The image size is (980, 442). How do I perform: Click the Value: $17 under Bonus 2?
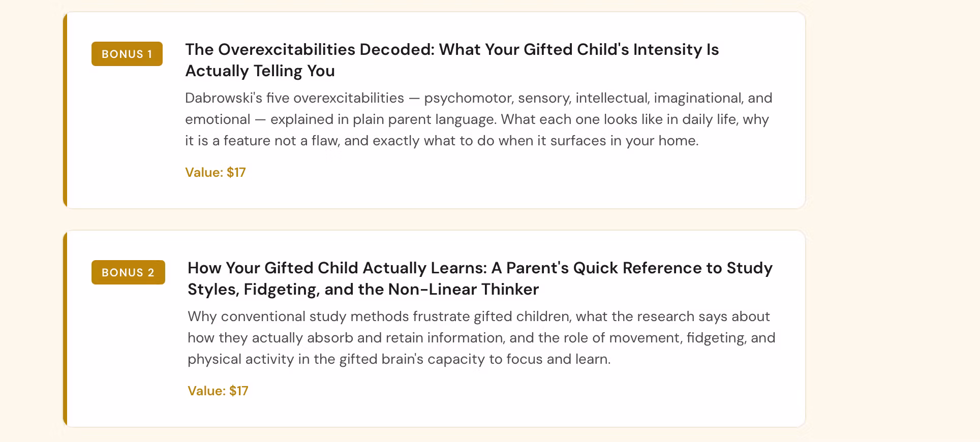point(218,391)
